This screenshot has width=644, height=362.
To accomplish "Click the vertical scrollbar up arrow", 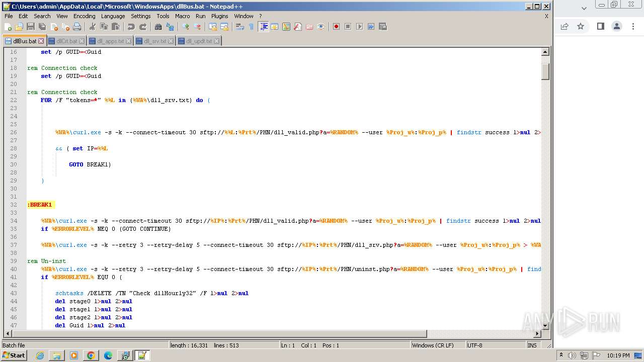I will tap(545, 52).
